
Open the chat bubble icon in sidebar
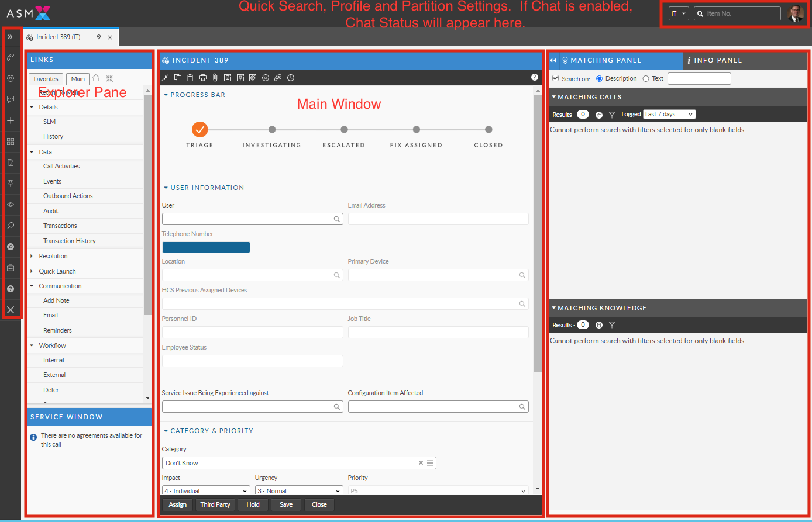(x=11, y=99)
